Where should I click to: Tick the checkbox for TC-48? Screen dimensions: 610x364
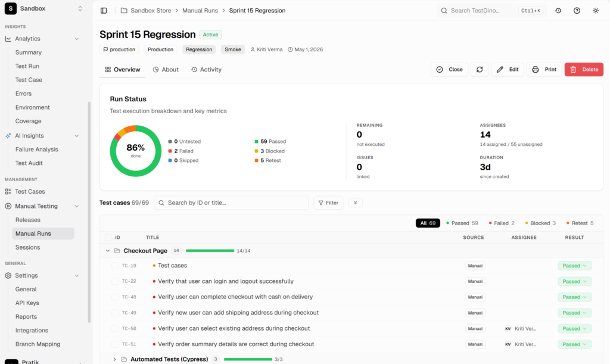[115, 297]
